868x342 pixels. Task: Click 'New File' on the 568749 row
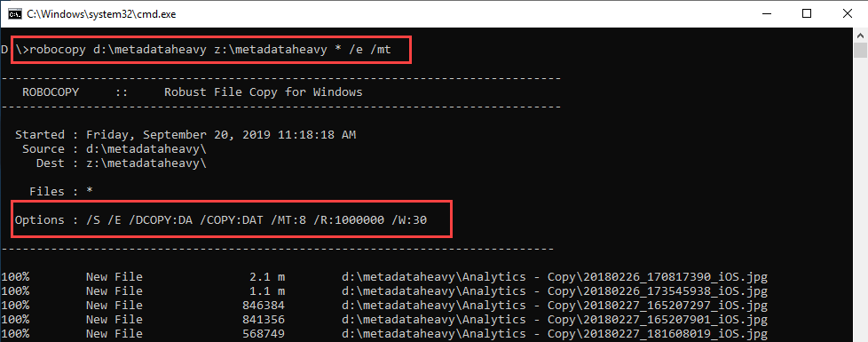(114, 334)
